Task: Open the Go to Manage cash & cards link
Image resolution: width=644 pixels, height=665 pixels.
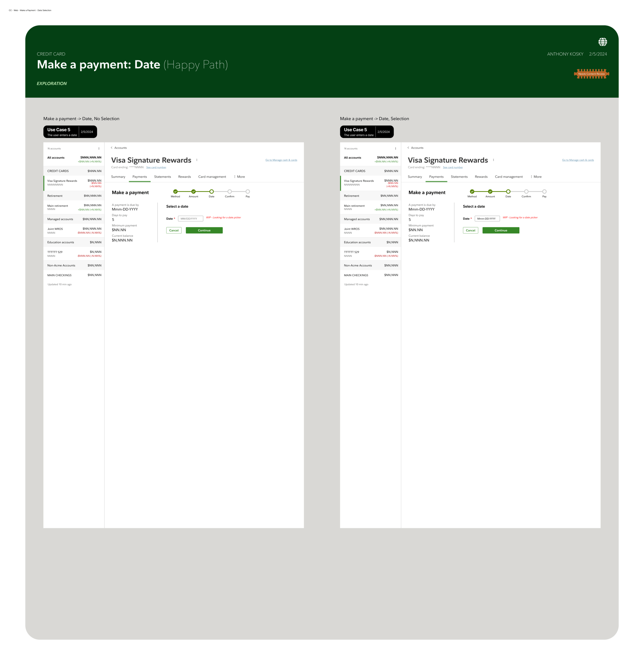Action: point(281,160)
